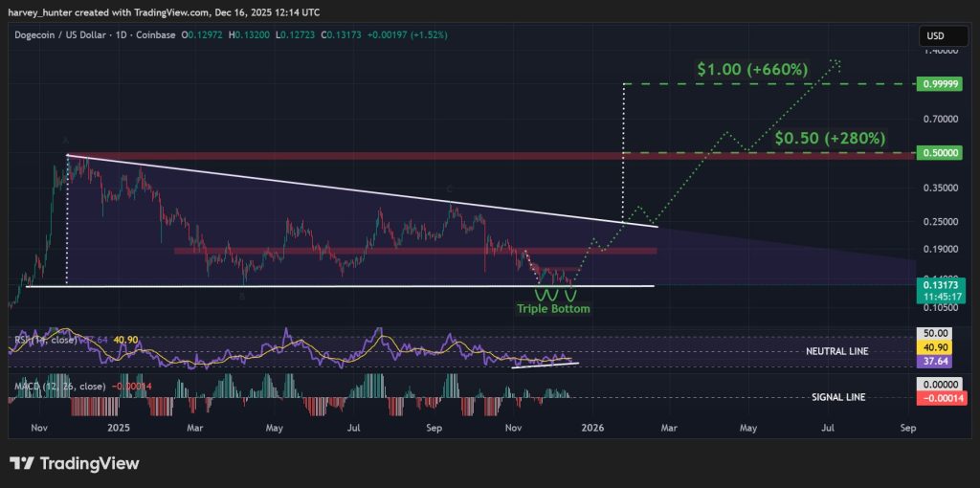Click the red MACD value tag -0.00014
Image resolution: width=980 pixels, height=488 pixels.
click(937, 396)
